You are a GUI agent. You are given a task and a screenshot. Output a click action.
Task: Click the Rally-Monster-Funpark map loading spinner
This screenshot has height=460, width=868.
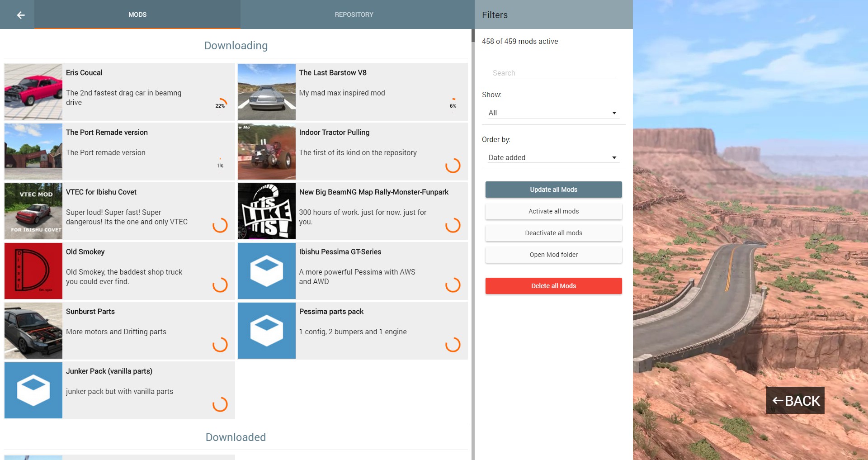coord(453,225)
